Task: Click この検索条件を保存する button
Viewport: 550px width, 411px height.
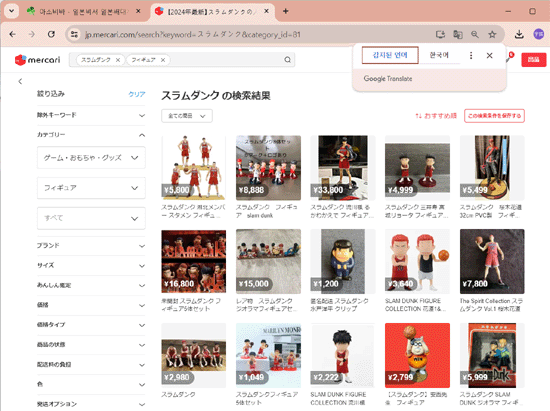Action: click(x=494, y=116)
